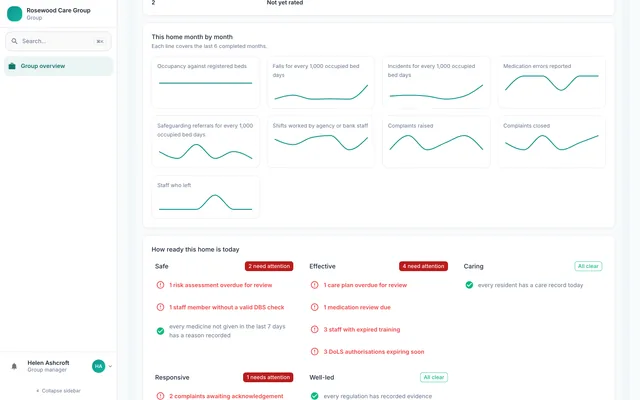640x400 pixels.
Task: Click the Effective 4 need attention badge
Action: pyautogui.click(x=423, y=266)
